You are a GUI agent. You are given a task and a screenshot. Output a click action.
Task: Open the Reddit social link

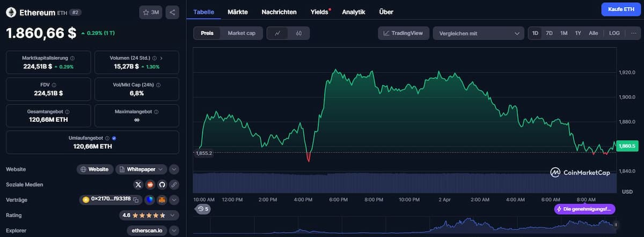(x=150, y=184)
